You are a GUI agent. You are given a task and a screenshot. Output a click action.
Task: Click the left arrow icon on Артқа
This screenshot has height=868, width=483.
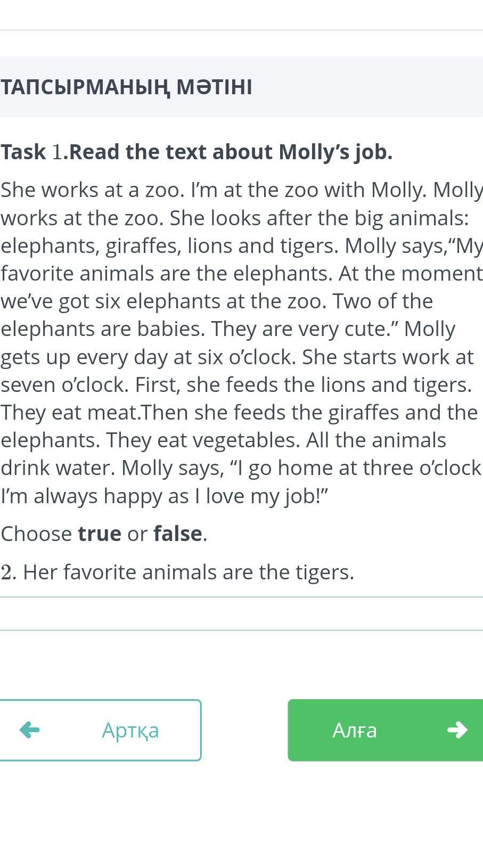(30, 730)
